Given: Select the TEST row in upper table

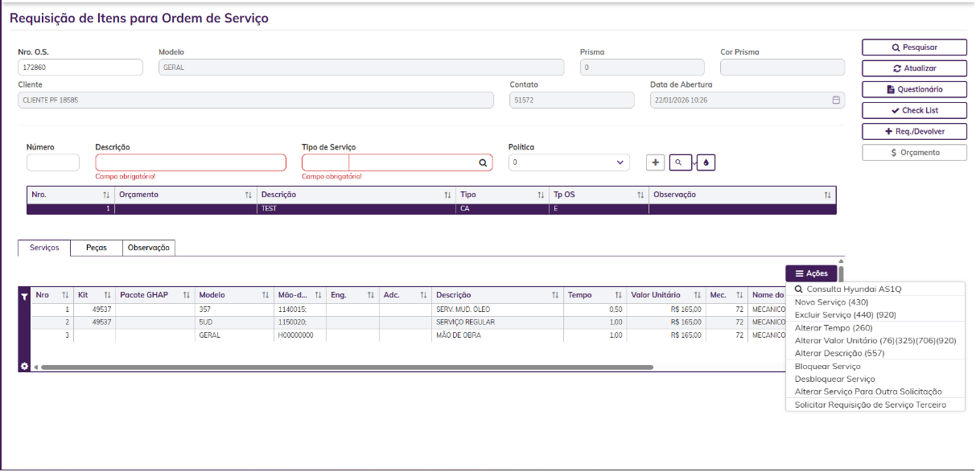Looking at the screenshot, I should click(x=431, y=208).
